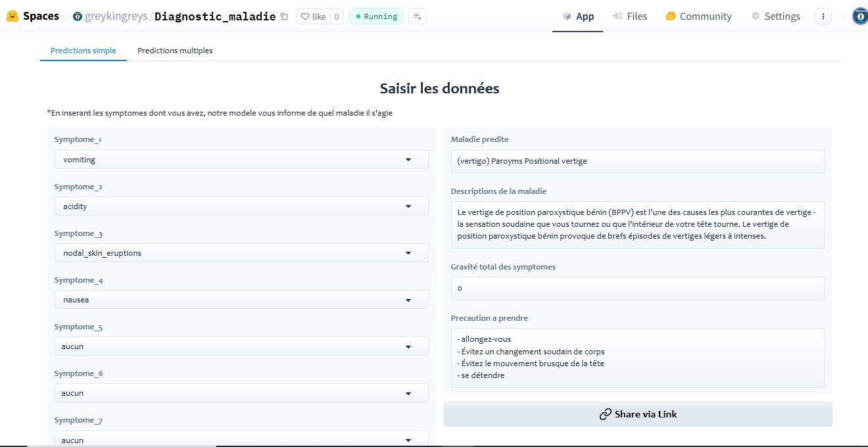Image resolution: width=868 pixels, height=447 pixels.
Task: Click the Running status badge
Action: pos(376,16)
